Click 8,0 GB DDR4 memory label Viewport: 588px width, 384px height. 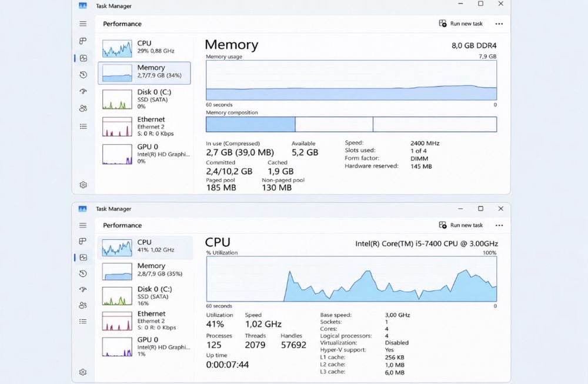(474, 45)
